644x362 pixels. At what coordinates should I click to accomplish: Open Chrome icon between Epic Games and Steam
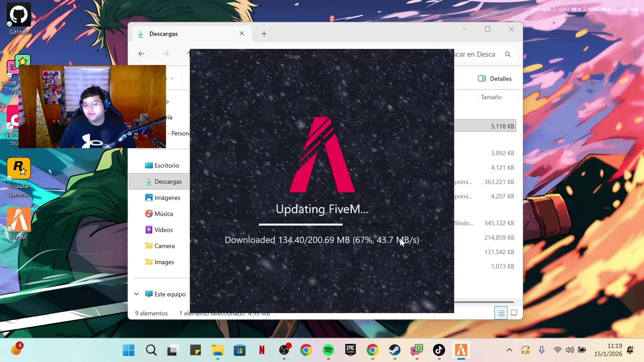pos(372,350)
